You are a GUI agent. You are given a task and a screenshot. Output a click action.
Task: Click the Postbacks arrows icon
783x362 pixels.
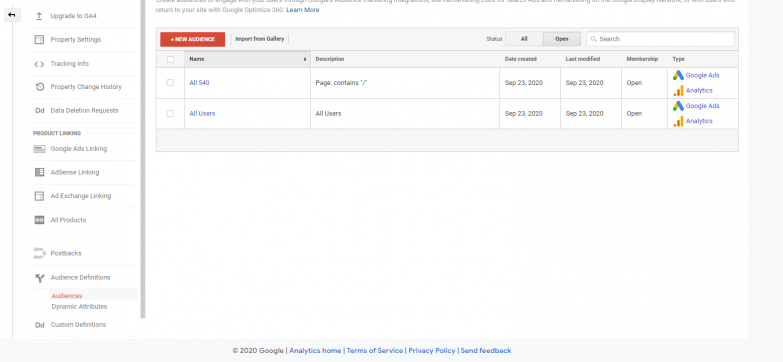[39, 253]
